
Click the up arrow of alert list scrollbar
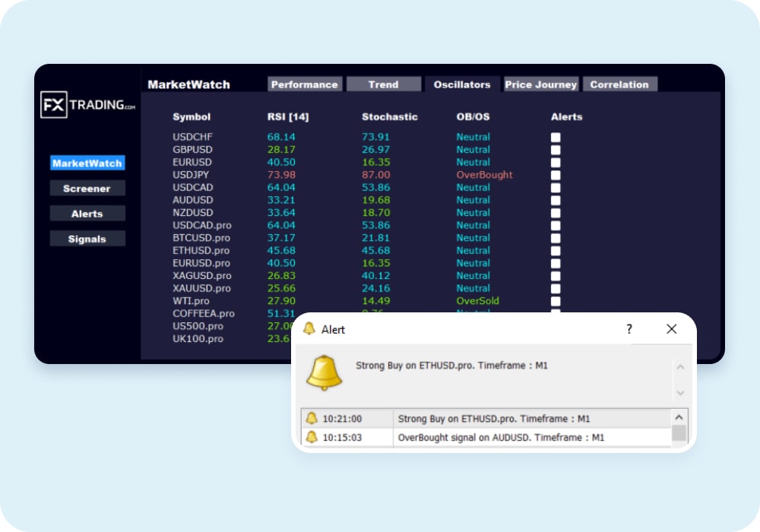pyautogui.click(x=679, y=418)
